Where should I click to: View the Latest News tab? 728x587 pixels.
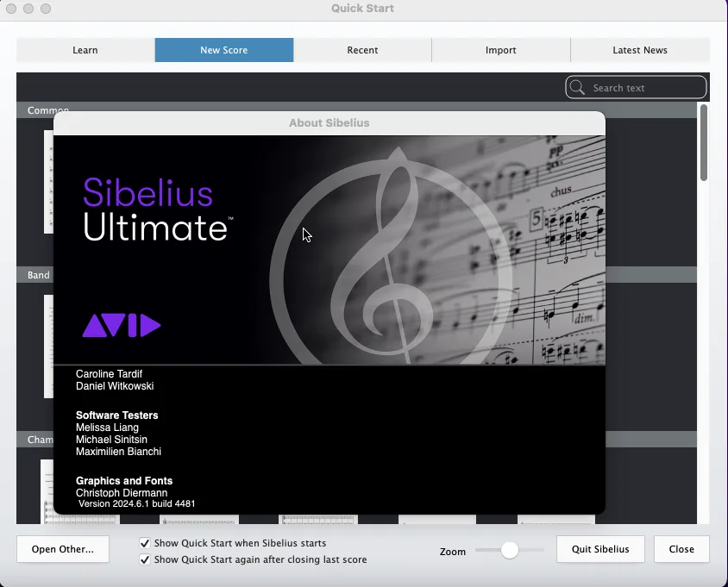click(x=640, y=50)
